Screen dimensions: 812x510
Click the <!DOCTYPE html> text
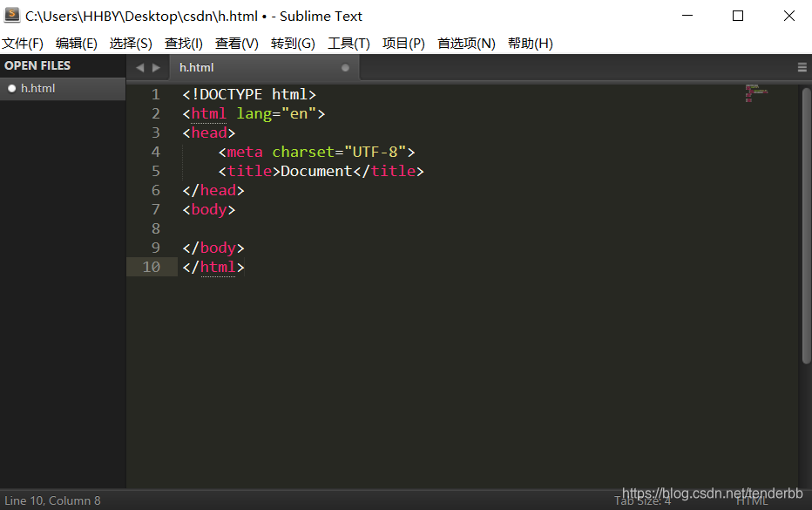tap(249, 94)
